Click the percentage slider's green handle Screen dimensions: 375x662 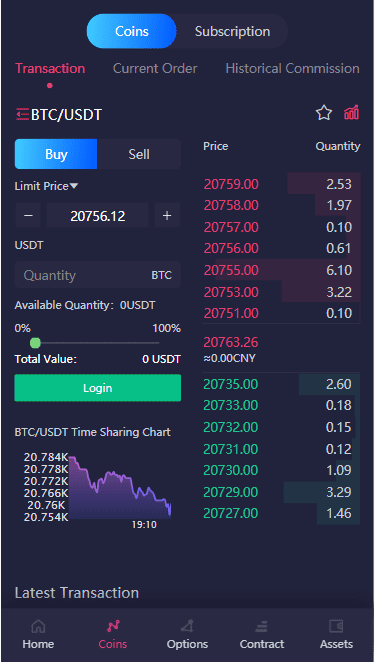35,342
